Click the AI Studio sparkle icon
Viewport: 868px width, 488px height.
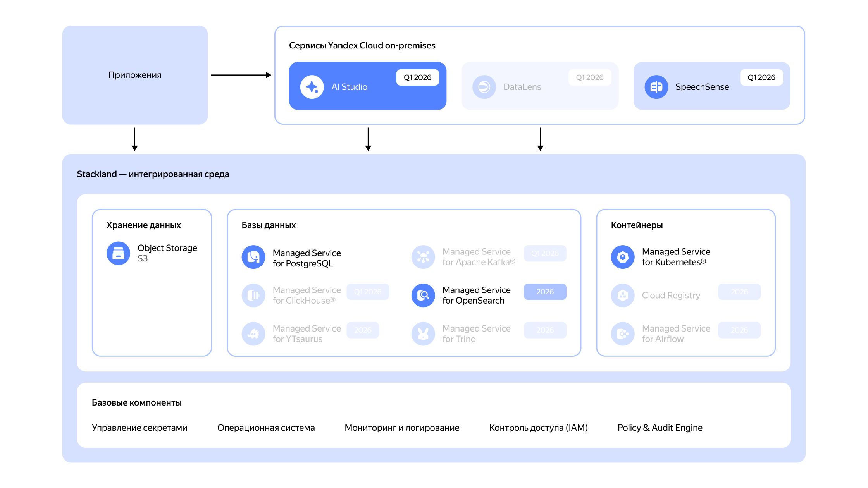click(x=312, y=87)
